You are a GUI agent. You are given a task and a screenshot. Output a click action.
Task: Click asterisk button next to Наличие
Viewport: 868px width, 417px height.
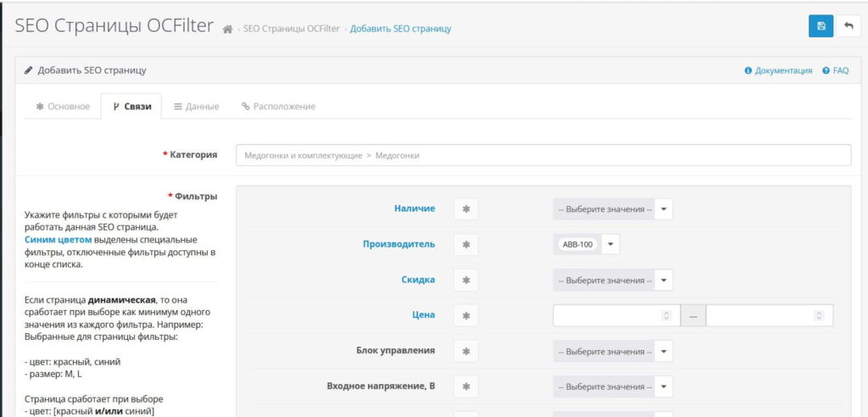tap(465, 209)
